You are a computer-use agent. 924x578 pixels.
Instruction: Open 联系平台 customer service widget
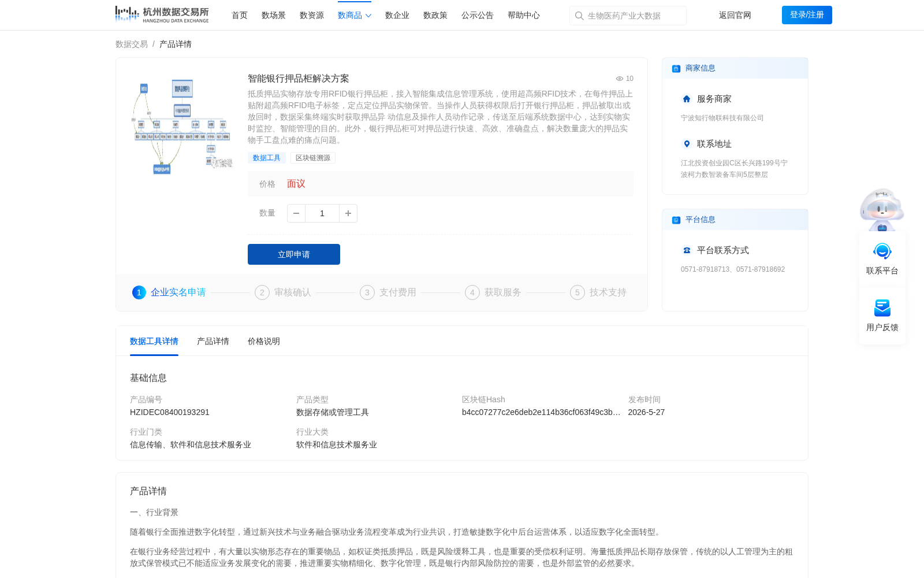click(x=882, y=258)
